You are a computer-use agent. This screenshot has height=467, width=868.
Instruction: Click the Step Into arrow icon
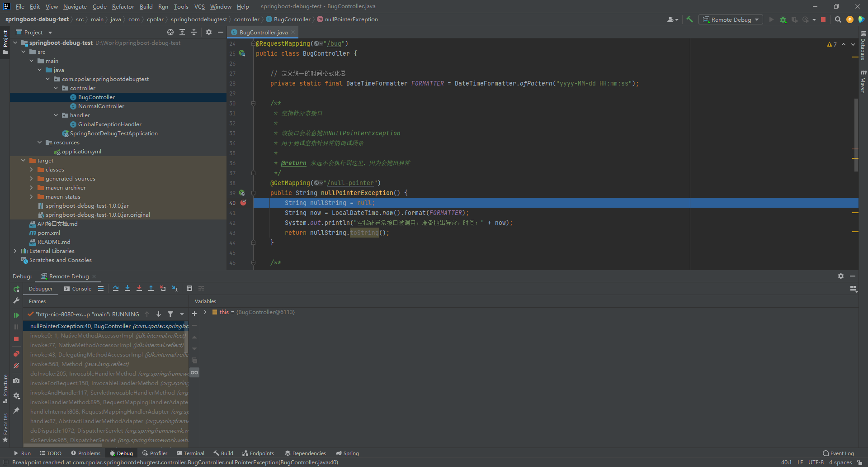pos(127,288)
